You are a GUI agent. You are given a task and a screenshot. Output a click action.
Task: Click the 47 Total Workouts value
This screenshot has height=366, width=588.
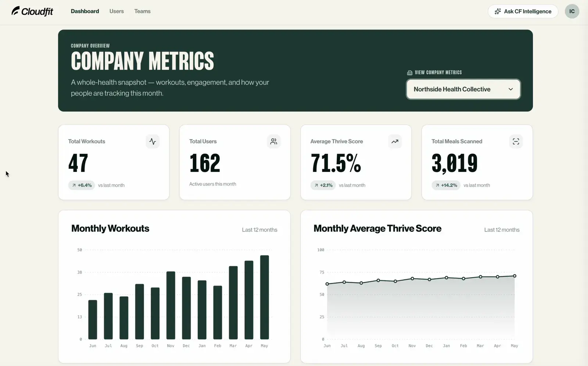coord(78,163)
